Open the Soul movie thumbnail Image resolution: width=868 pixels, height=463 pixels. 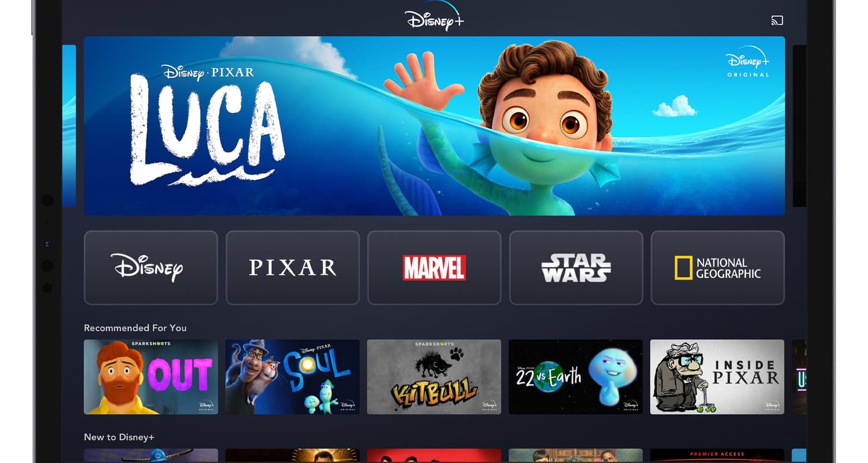tap(293, 377)
